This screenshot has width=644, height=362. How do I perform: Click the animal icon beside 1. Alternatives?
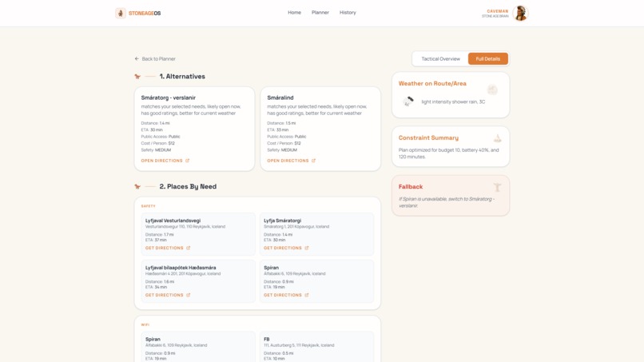click(x=137, y=77)
